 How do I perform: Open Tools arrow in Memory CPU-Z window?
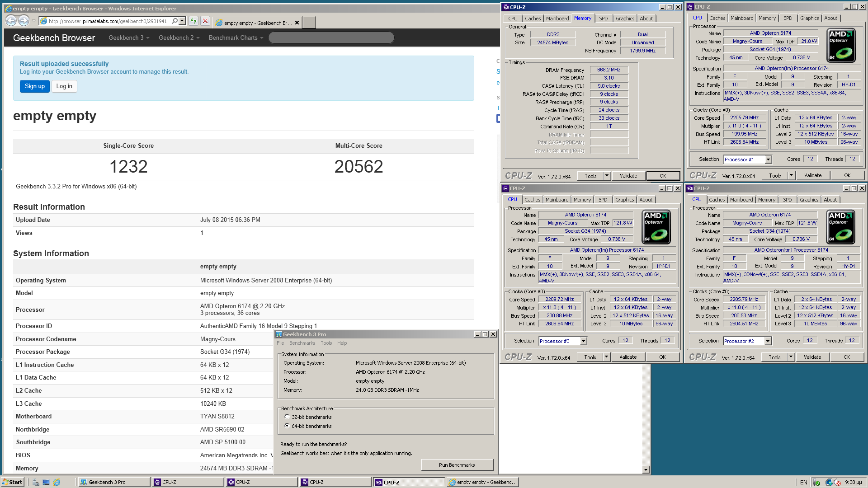point(607,176)
